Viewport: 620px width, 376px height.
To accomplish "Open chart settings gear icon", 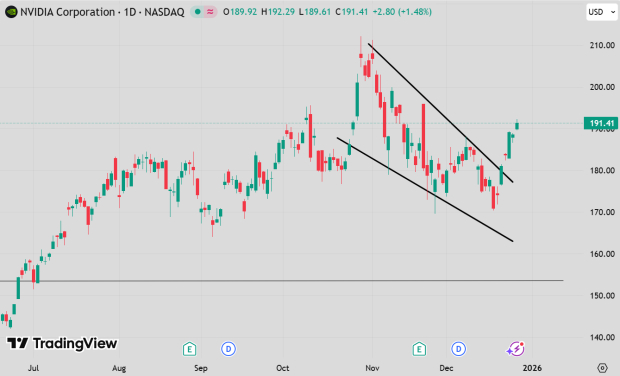I will coord(602,368).
